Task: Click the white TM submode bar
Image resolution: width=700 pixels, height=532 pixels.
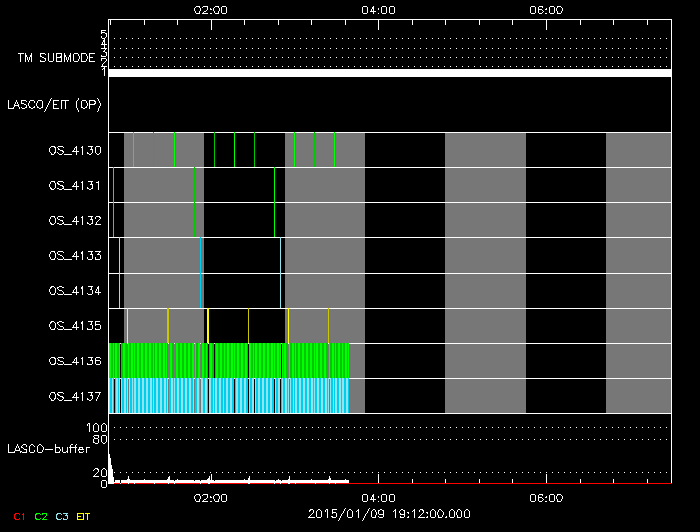Action: (389, 73)
